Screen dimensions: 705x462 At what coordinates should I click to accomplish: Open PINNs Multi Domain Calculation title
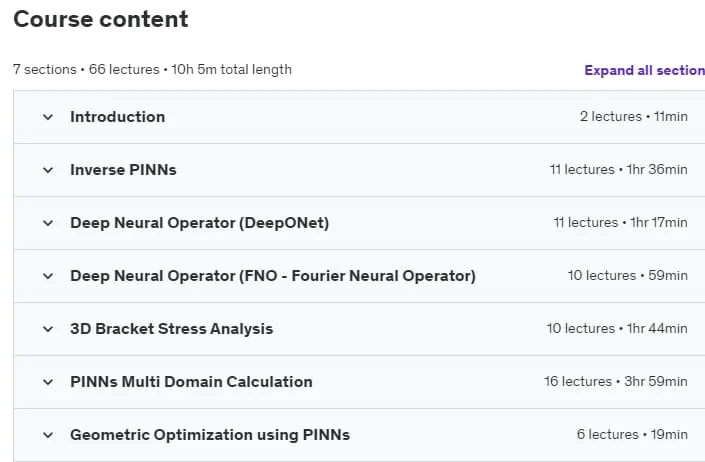(x=191, y=382)
